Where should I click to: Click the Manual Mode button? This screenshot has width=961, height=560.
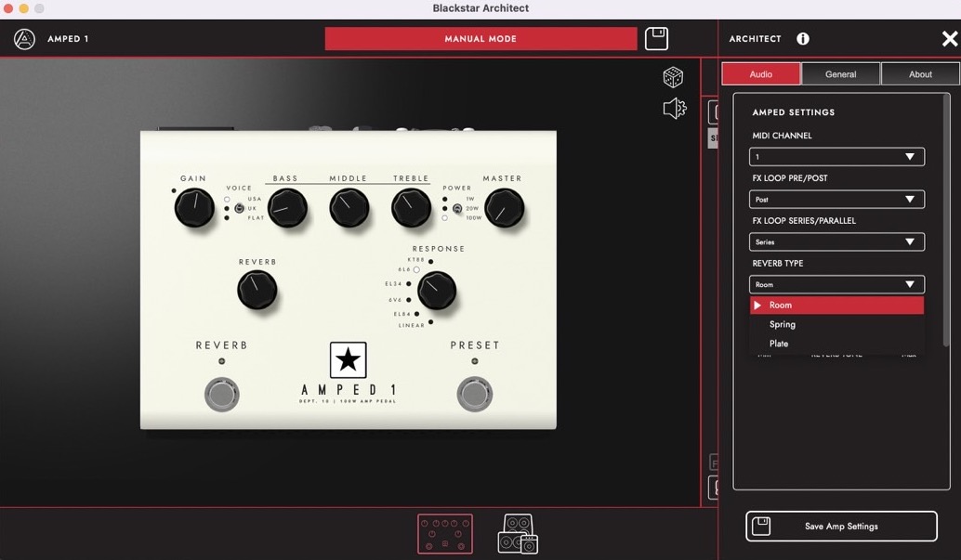point(480,39)
